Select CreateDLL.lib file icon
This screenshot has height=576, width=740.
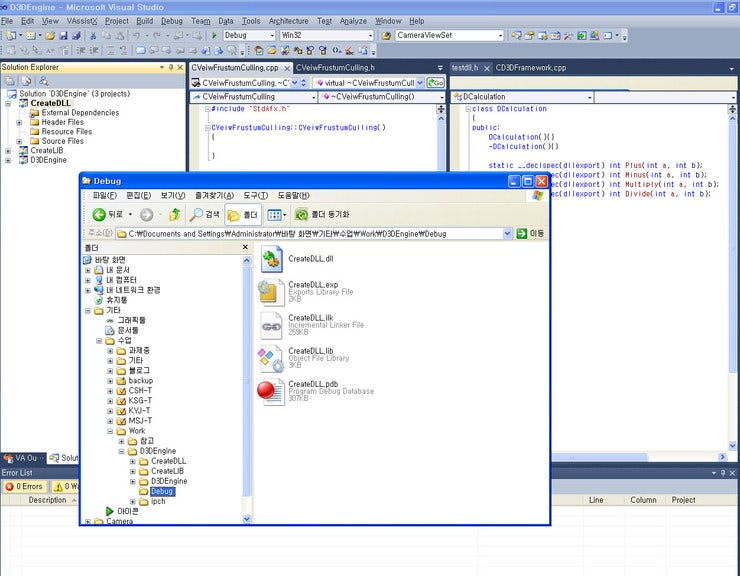[x=271, y=358]
